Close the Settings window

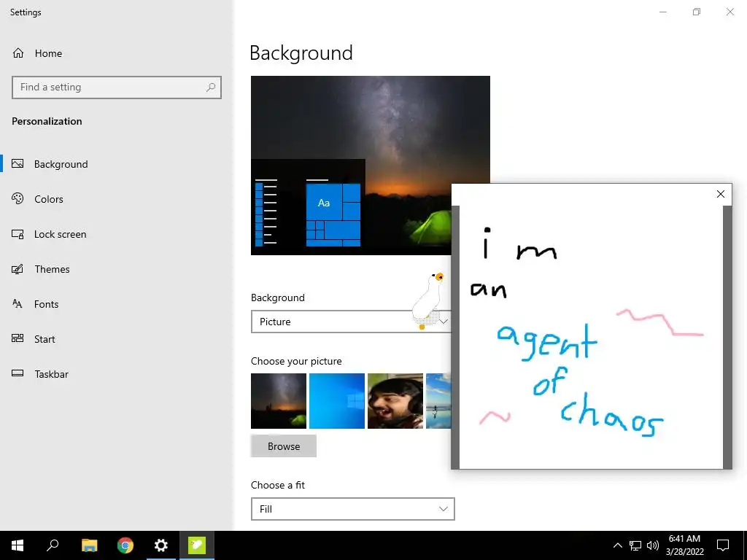(x=729, y=12)
